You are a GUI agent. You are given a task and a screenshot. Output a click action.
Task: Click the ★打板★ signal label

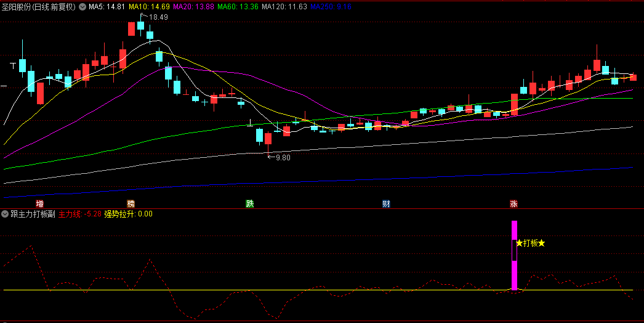(531, 243)
